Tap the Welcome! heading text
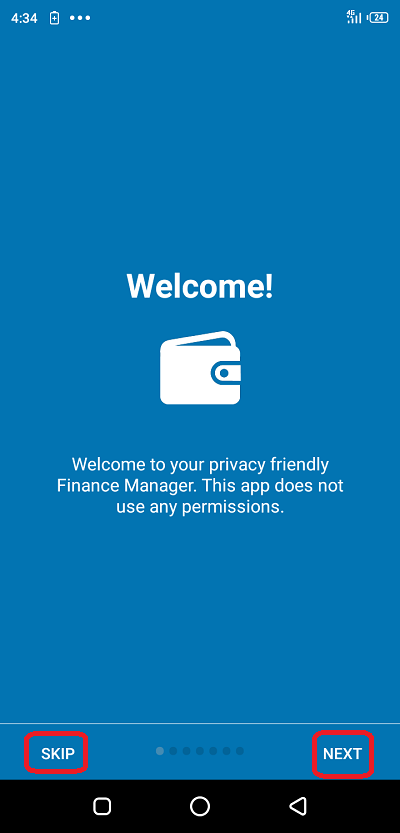 tap(200, 286)
